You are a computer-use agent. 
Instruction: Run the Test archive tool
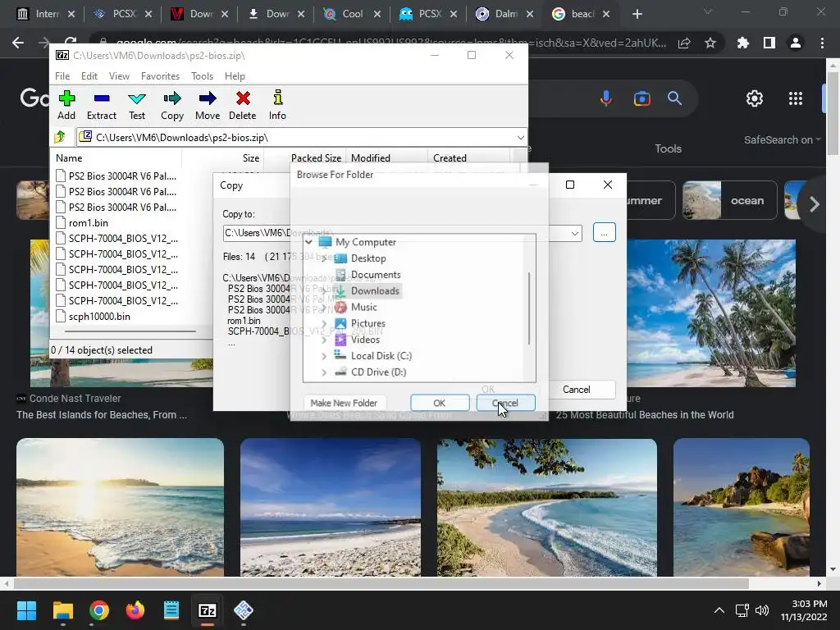coord(137,99)
